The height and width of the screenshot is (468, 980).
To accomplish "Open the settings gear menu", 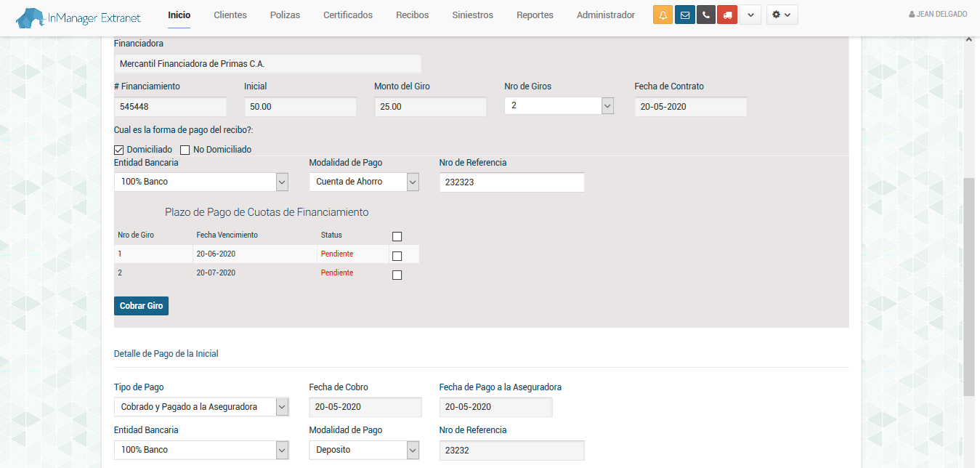I will (x=782, y=15).
